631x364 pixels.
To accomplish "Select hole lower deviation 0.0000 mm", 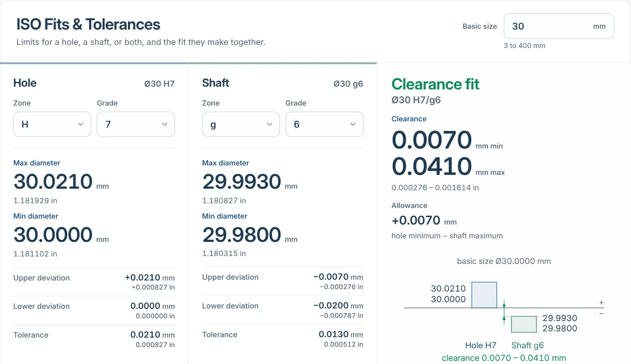I will click(153, 306).
